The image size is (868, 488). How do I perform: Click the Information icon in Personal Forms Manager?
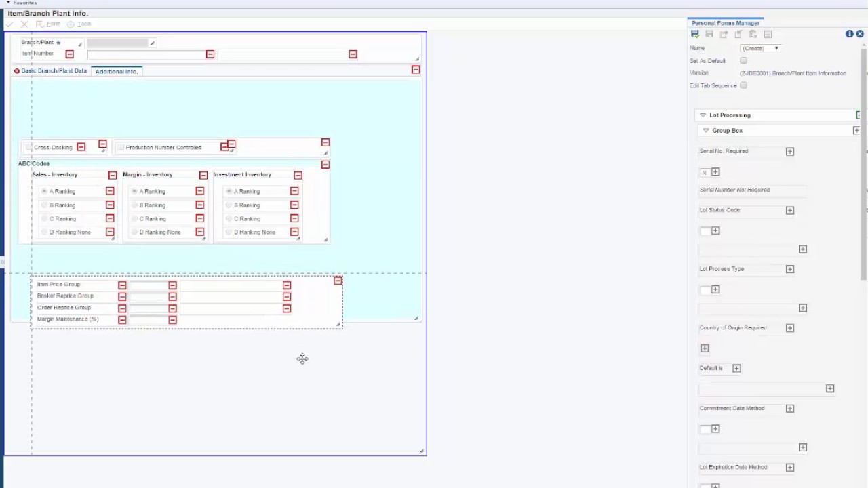(850, 34)
